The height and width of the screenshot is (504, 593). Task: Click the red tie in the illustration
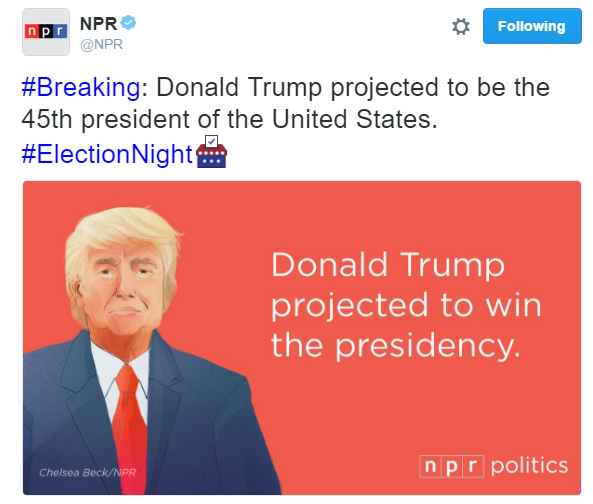[129, 427]
